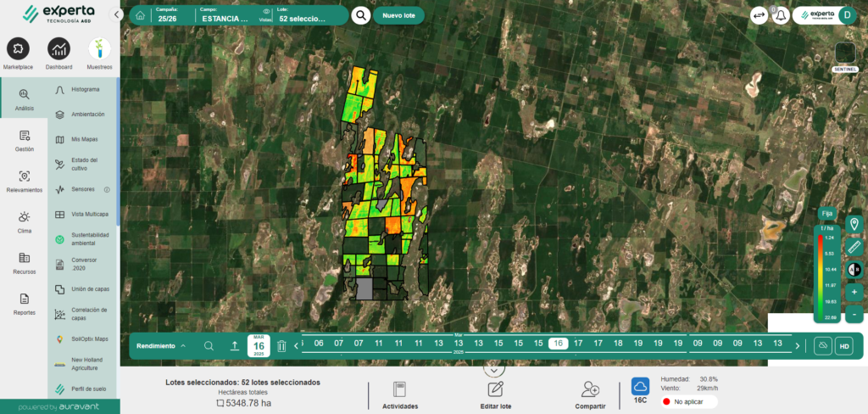Click the swap arrows icon

[x=759, y=16]
